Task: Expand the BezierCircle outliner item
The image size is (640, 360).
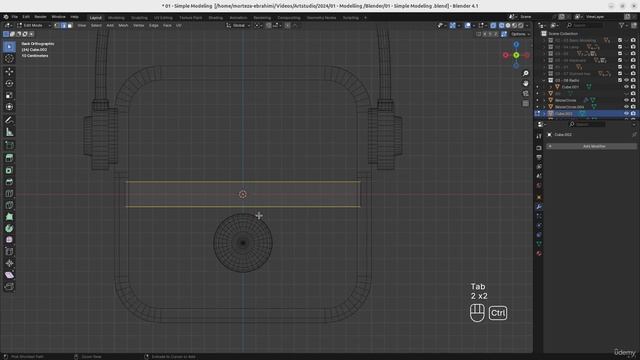Action: point(544,100)
